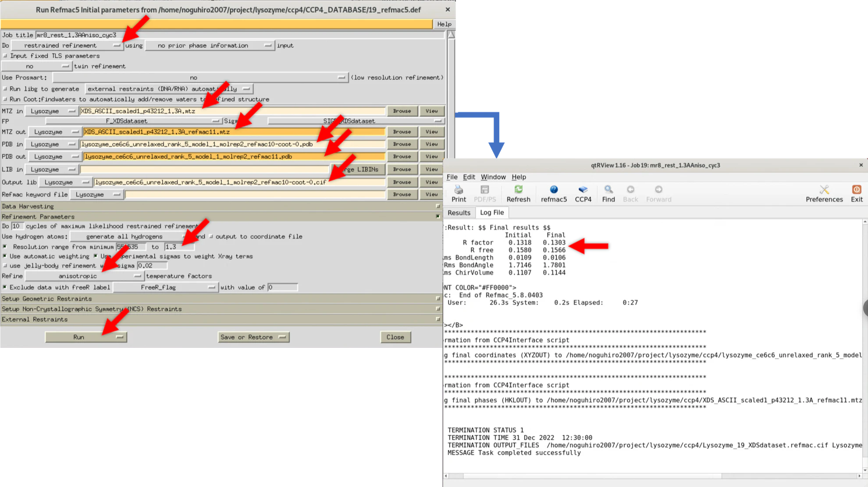Open File menu in qtRView
Image resolution: width=868 pixels, height=487 pixels.
pyautogui.click(x=452, y=177)
